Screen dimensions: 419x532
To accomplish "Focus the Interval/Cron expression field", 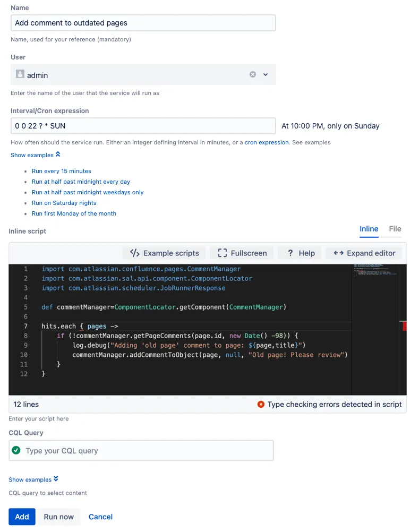I will click(x=143, y=126).
